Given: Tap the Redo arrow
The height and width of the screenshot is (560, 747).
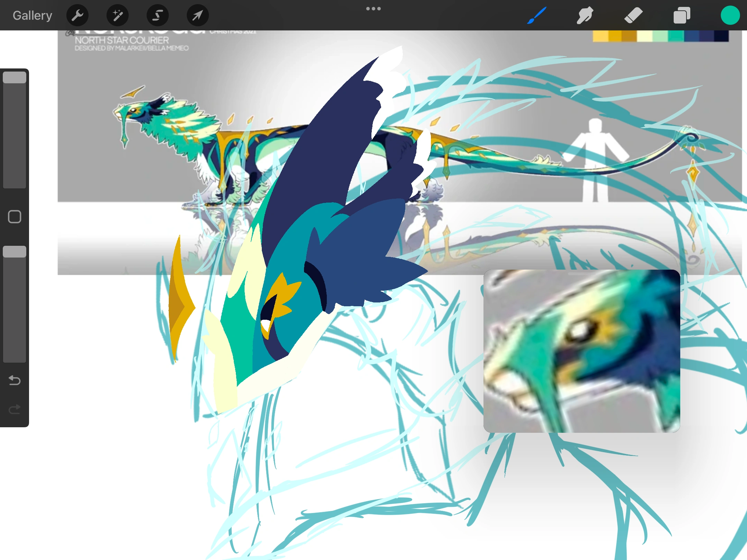Looking at the screenshot, I should click(15, 409).
